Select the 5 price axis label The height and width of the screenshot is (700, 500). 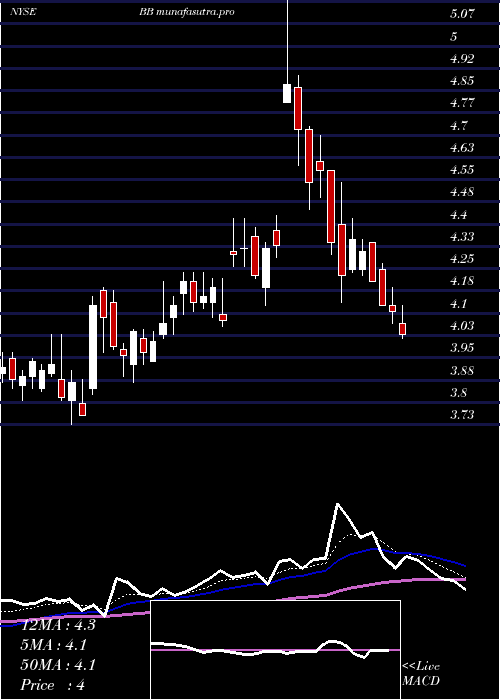coord(454,36)
